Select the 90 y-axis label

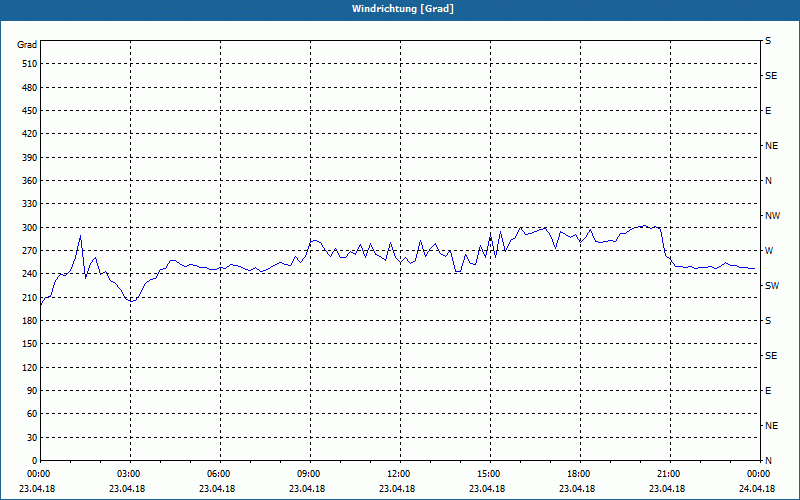pyautogui.click(x=32, y=391)
